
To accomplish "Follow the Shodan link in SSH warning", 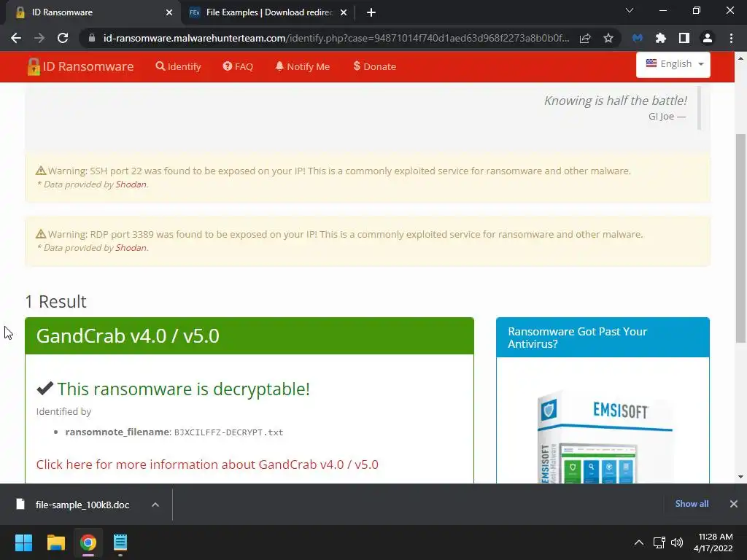I will [131, 184].
